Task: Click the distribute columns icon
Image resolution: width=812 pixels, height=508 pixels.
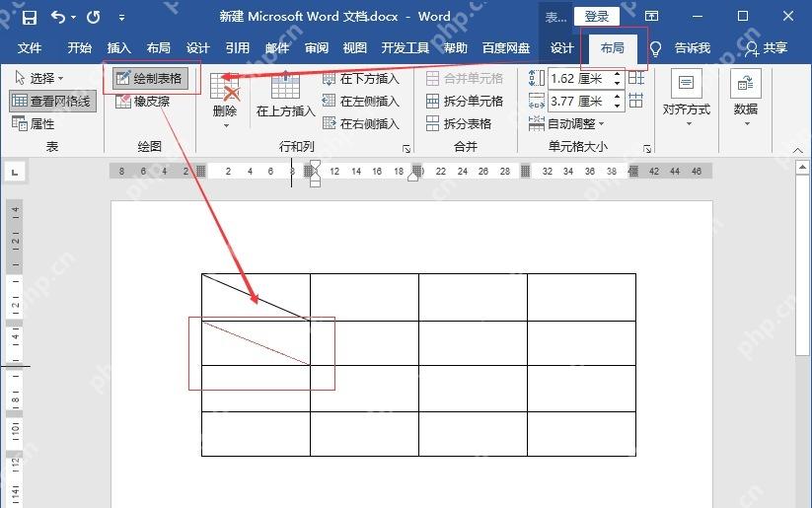Action: pos(636,101)
